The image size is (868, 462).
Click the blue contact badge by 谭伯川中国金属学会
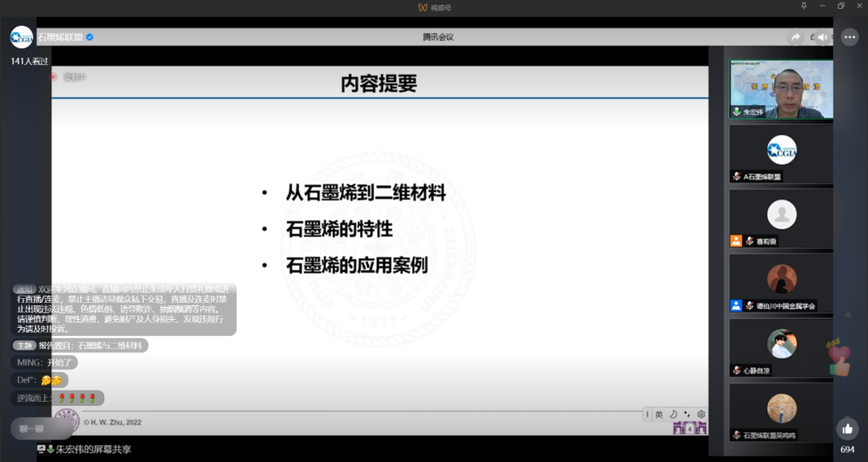tap(735, 305)
